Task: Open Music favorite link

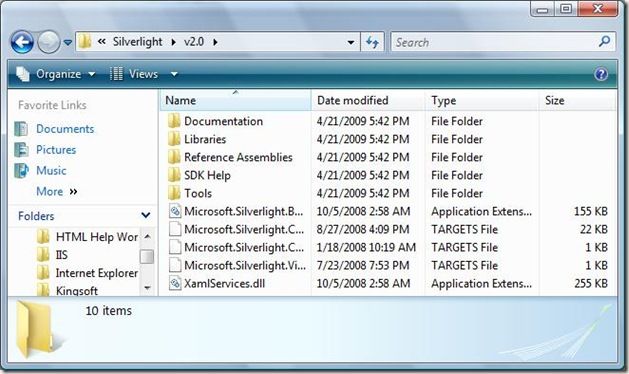Action: (51, 171)
